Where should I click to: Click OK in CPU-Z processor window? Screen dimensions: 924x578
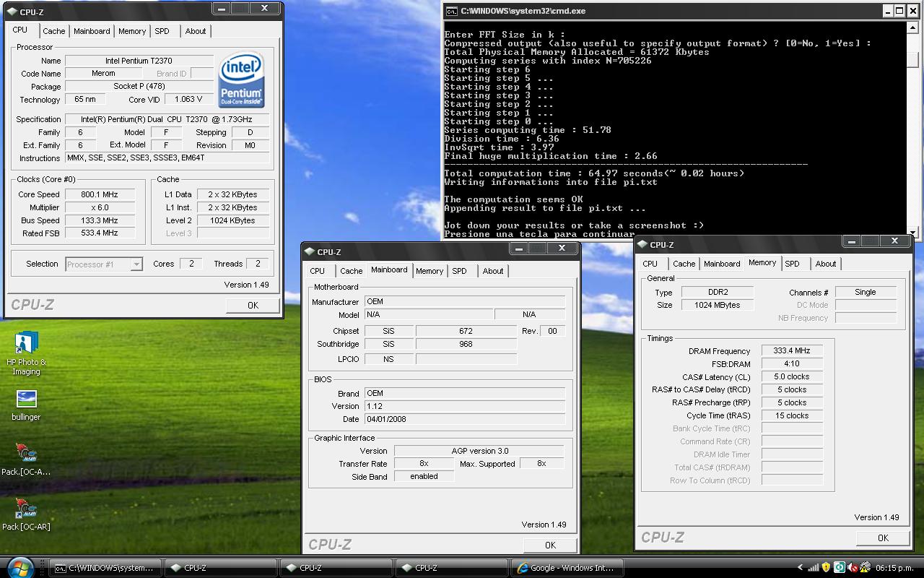[253, 306]
